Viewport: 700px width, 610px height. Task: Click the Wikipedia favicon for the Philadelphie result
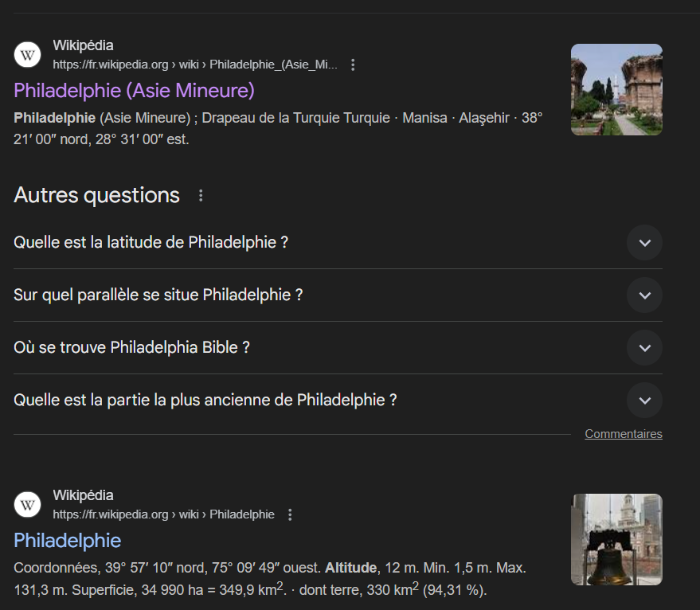click(x=28, y=505)
